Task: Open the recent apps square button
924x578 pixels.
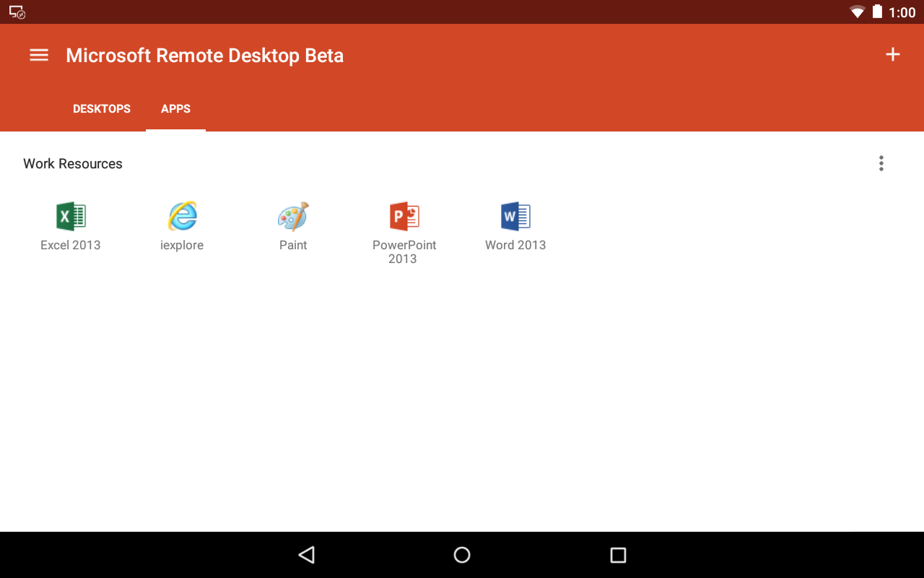Action: coord(618,555)
